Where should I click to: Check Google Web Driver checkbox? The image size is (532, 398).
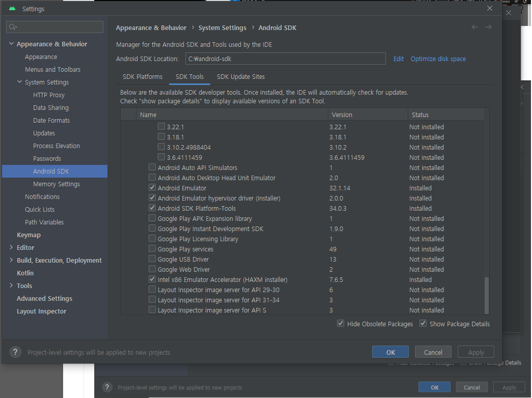pos(152,269)
